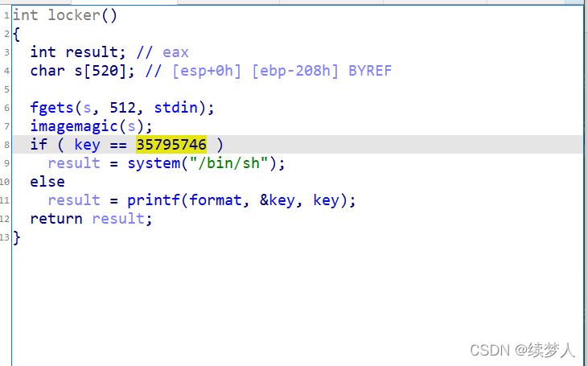Click the s argument in imagemagic
This screenshot has height=366, width=588.
click(131, 127)
